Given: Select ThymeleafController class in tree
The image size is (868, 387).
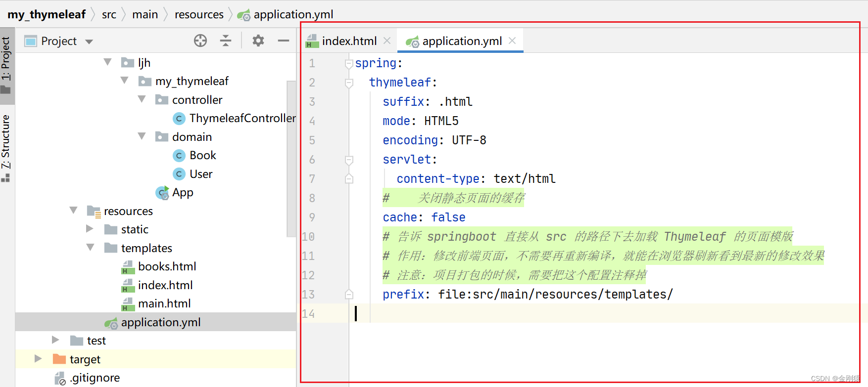Looking at the screenshot, I should click(242, 118).
